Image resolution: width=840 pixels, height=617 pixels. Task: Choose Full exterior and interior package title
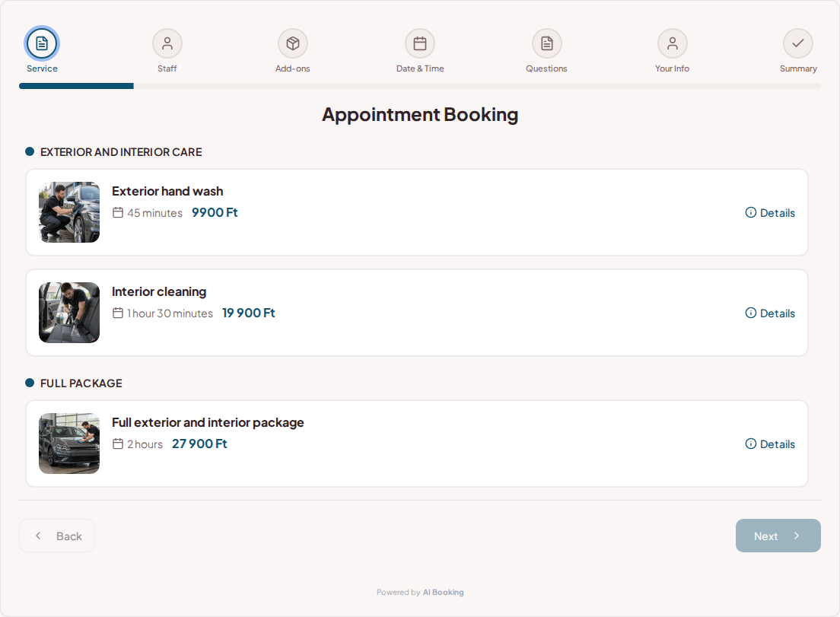pyautogui.click(x=208, y=422)
